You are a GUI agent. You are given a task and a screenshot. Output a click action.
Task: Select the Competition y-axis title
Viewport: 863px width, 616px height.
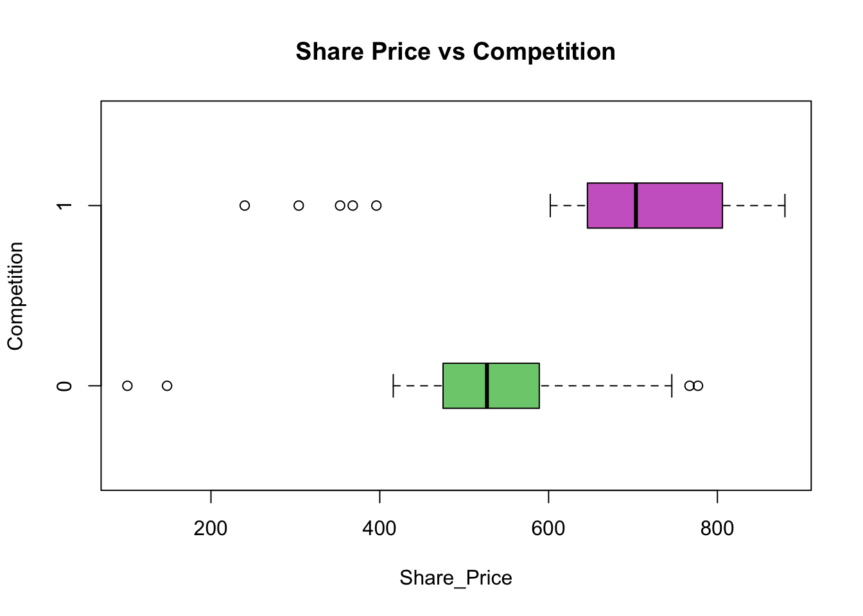pyautogui.click(x=15, y=296)
